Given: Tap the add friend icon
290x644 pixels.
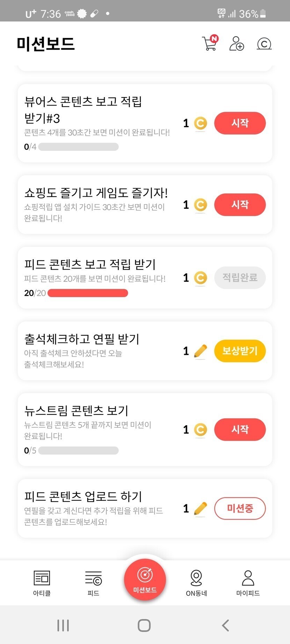Looking at the screenshot, I should (237, 44).
